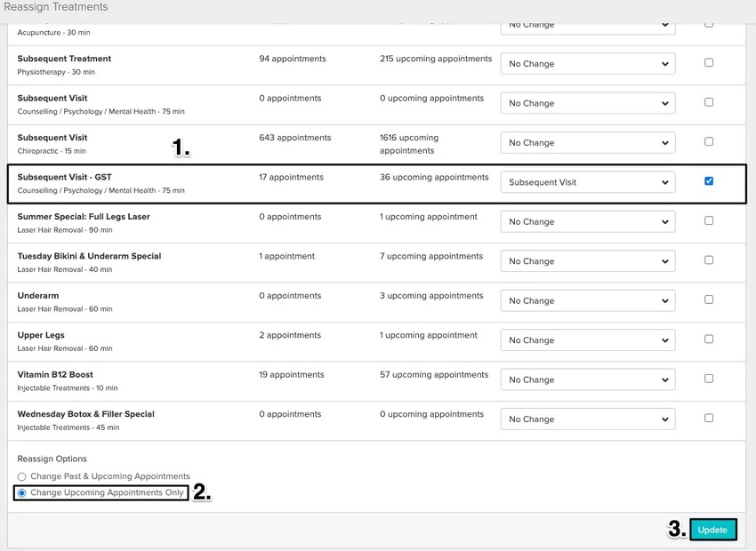
Task: Click 'Laser Hair Removal - 90 min' subtitle
Action: coord(65,230)
